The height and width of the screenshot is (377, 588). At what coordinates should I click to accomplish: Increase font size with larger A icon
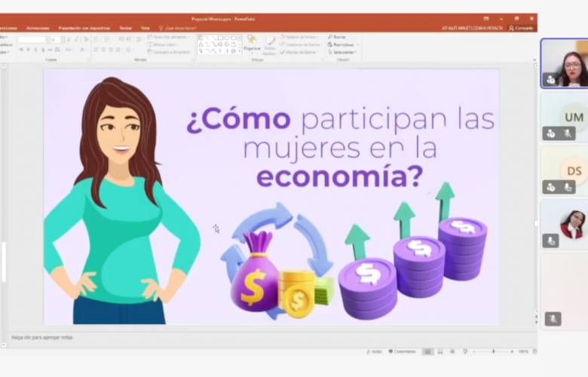pyautogui.click(x=69, y=39)
